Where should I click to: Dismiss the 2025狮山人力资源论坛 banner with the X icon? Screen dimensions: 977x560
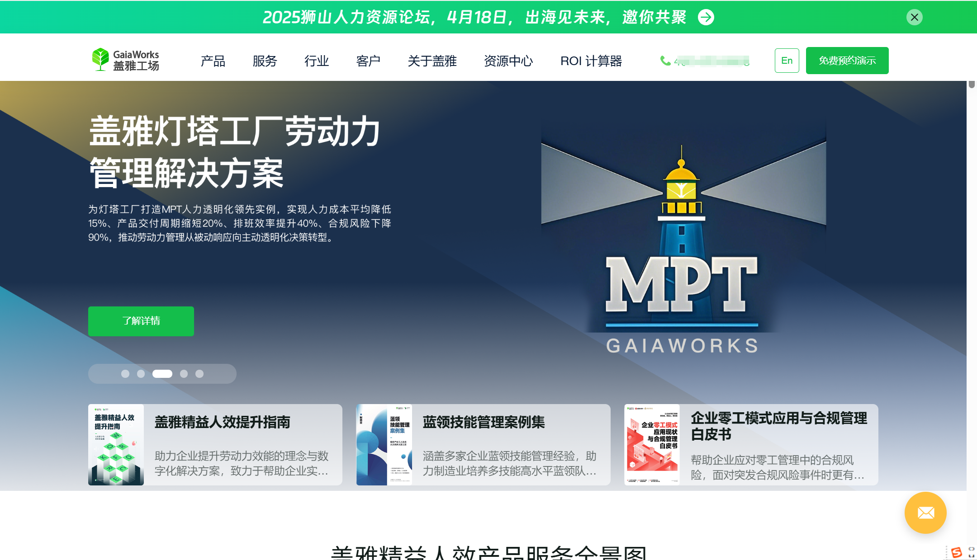point(914,17)
